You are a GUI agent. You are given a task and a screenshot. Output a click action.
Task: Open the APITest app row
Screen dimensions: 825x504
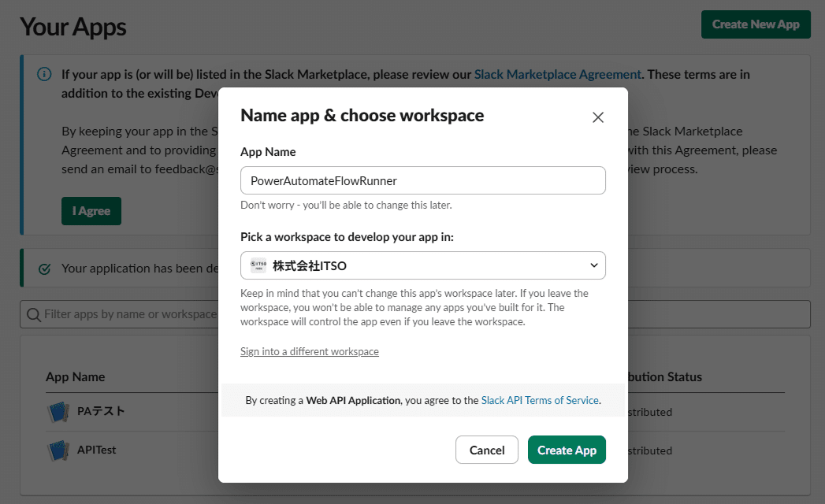415,451
